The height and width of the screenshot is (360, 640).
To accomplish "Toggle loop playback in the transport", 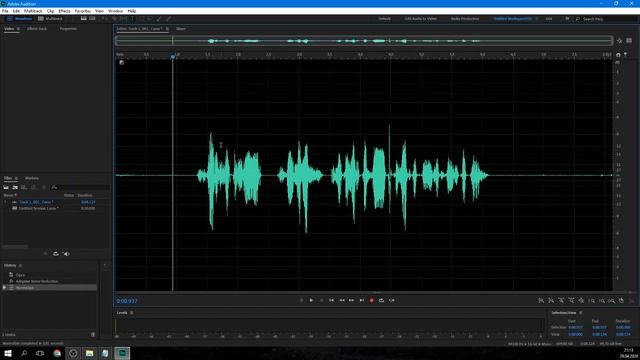I will (381, 300).
